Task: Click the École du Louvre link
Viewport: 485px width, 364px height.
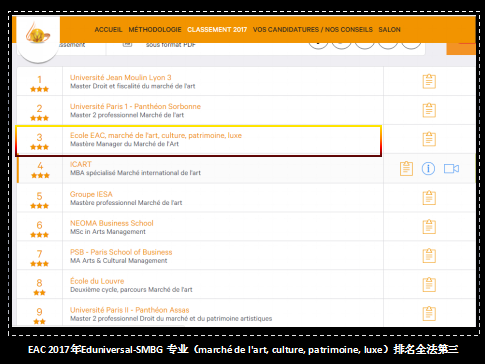Action: [x=97, y=281]
